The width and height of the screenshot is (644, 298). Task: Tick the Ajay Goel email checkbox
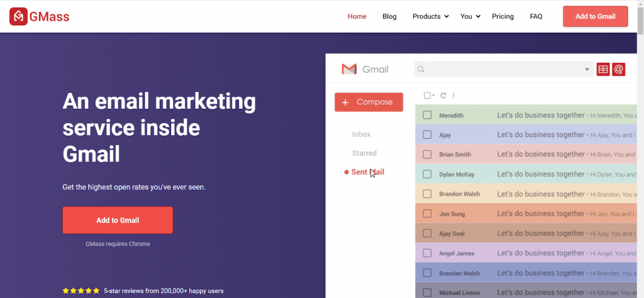click(x=427, y=233)
